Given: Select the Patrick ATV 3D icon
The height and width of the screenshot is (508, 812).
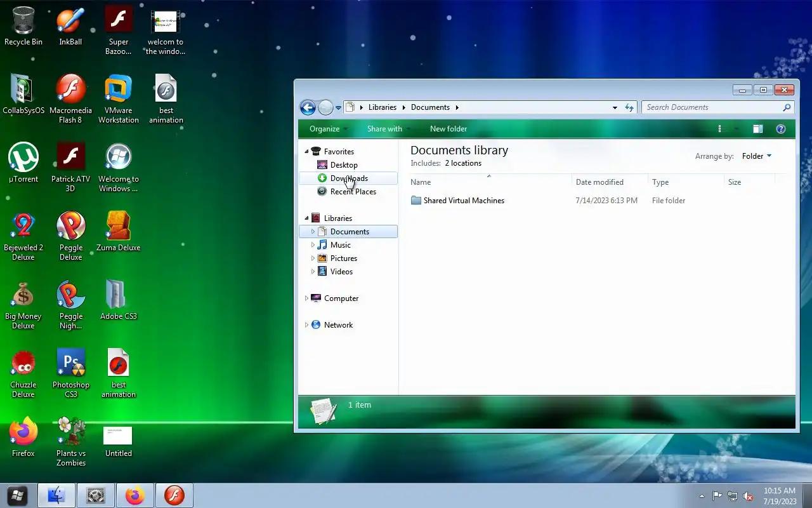Looking at the screenshot, I should pos(70,167).
